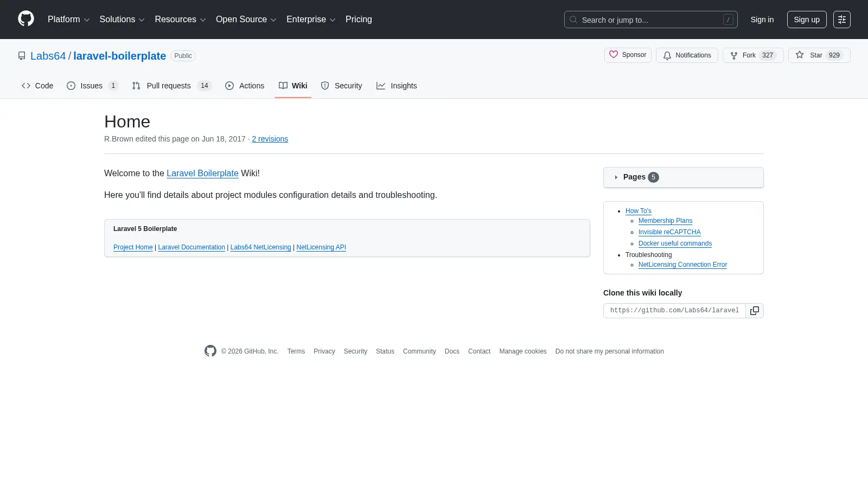Screen dimensions: 868x488
Task: Open the Membership Plans wiki page
Action: pos(665,221)
